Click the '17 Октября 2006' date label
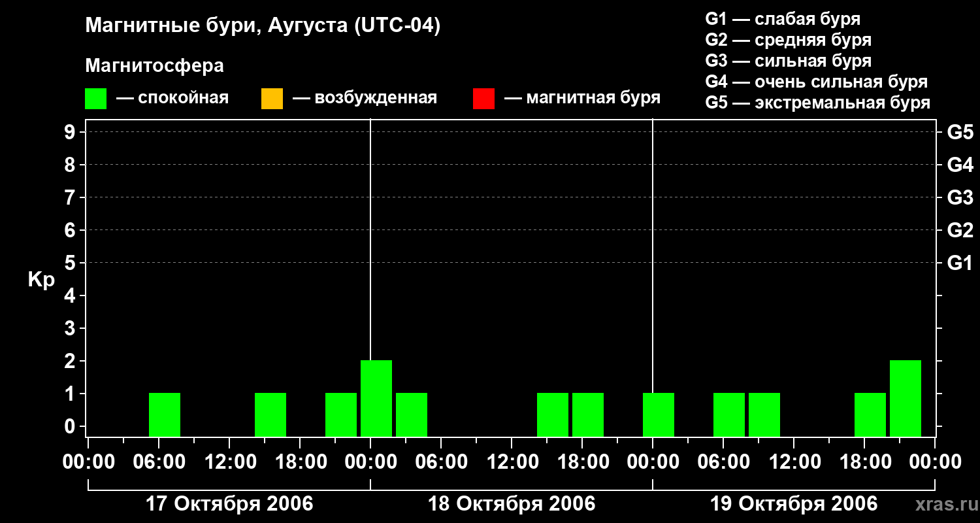The image size is (980, 523). [x=229, y=504]
